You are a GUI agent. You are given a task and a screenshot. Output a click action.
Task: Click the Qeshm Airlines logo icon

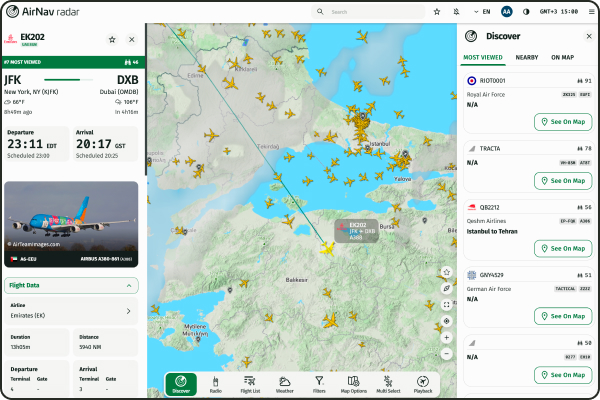[x=472, y=207]
